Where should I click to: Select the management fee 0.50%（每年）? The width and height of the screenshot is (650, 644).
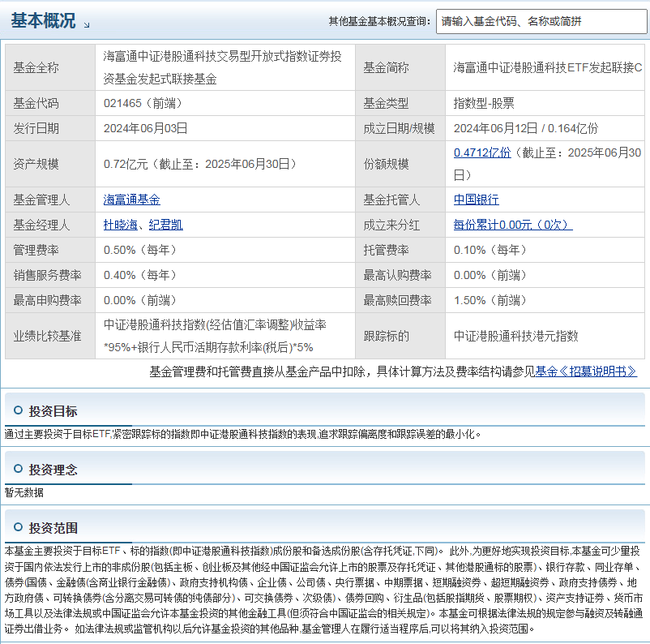point(140,250)
